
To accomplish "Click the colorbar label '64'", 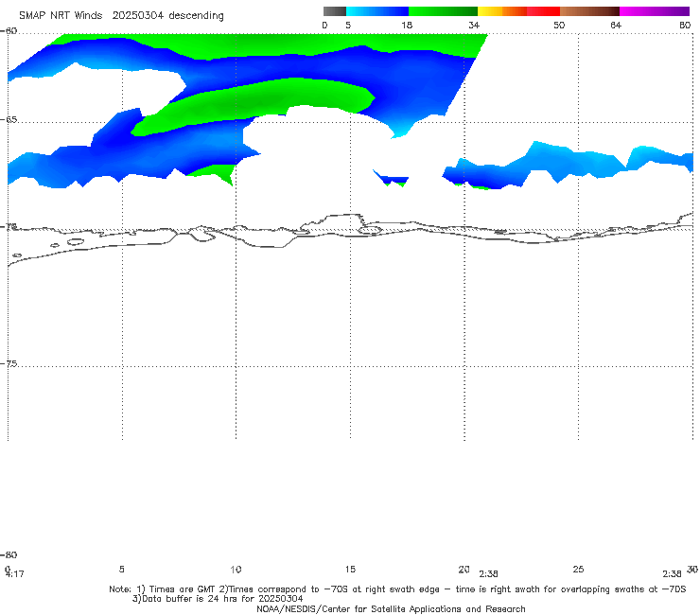I will (x=616, y=26).
